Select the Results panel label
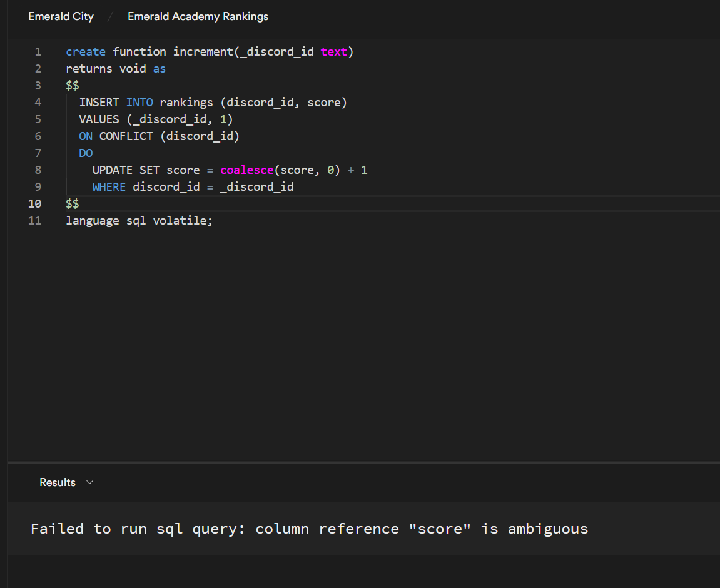720x588 pixels. pyautogui.click(x=58, y=482)
